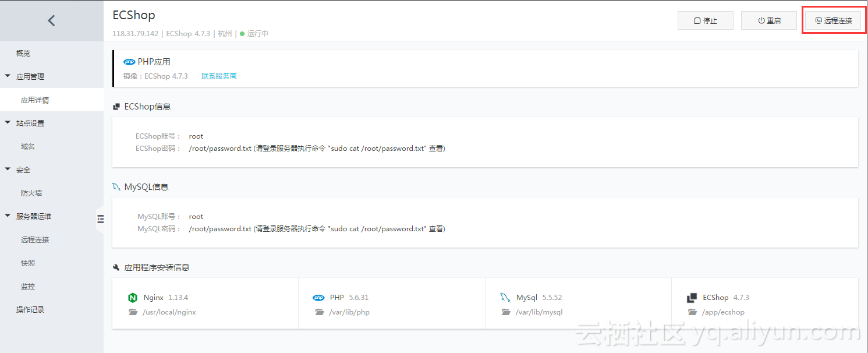Click the 杭州 region label
Viewport: 868px width, 353px height.
point(224,34)
